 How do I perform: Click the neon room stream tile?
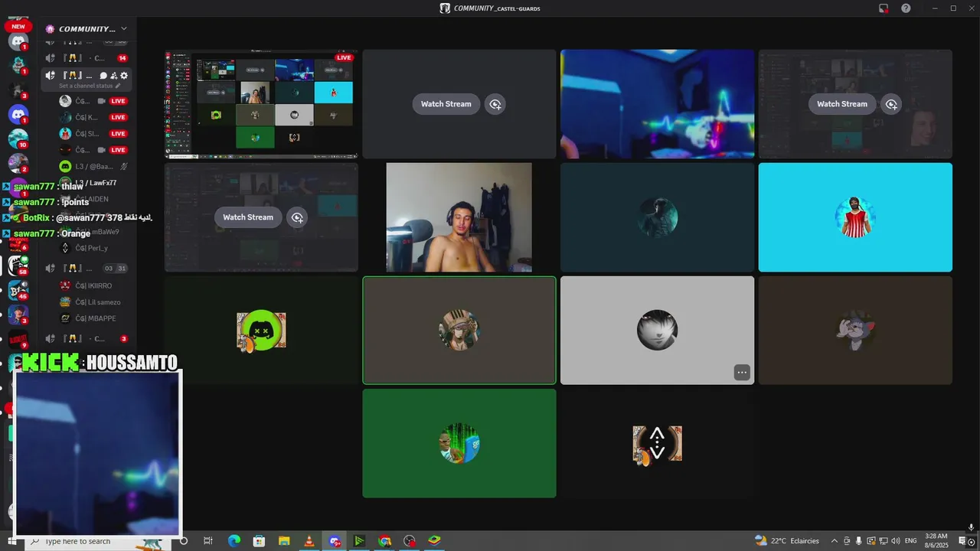[657, 104]
